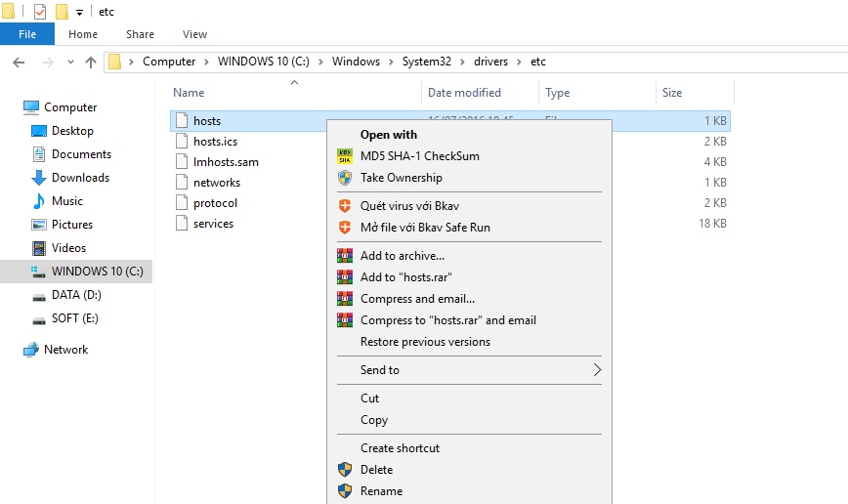Click etc in the address breadcrumb

(538, 62)
